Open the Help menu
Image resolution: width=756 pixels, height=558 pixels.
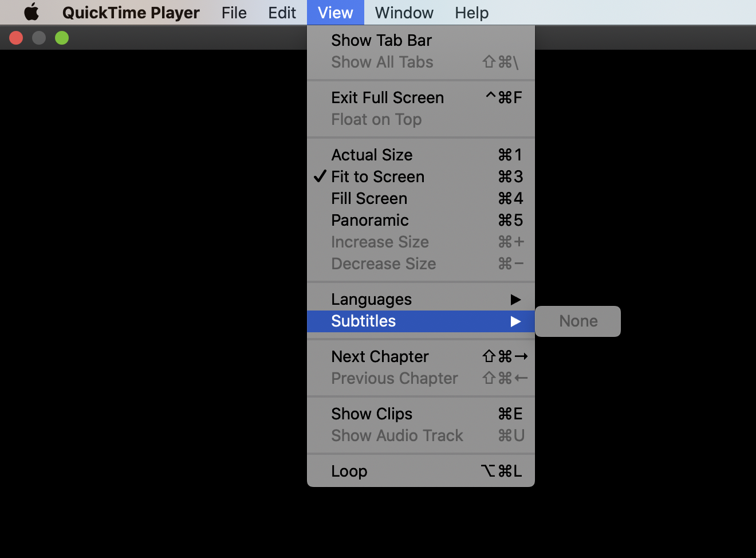point(471,13)
